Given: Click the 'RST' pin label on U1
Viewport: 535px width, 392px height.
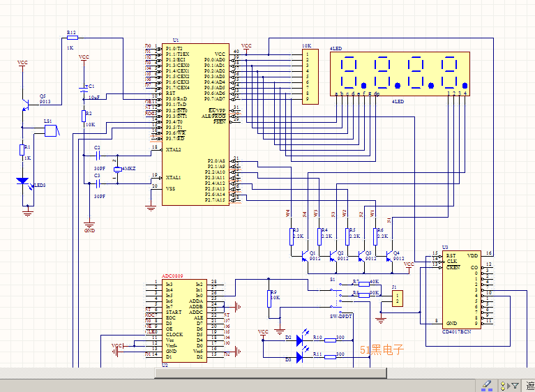Looking at the screenshot, I should tap(170, 93).
